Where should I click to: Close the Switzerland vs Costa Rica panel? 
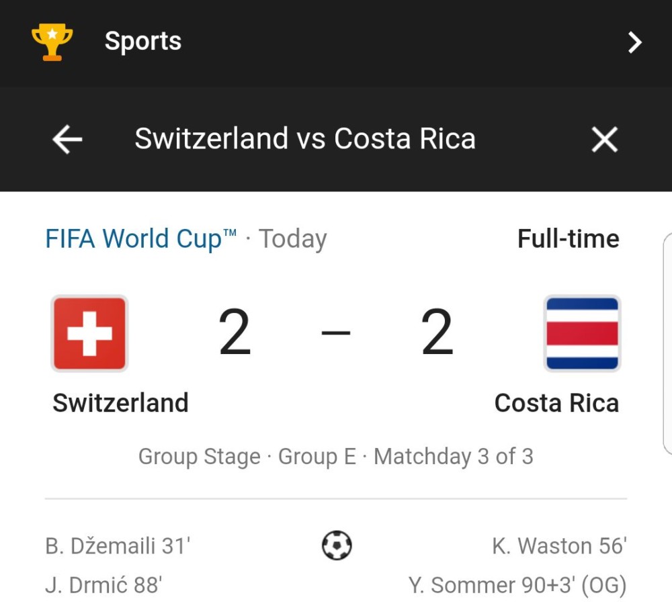(x=604, y=139)
